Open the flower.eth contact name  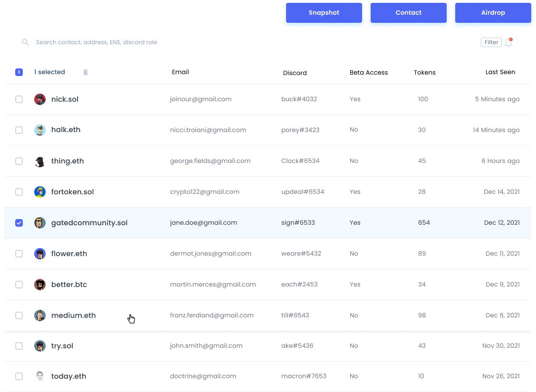(69, 254)
